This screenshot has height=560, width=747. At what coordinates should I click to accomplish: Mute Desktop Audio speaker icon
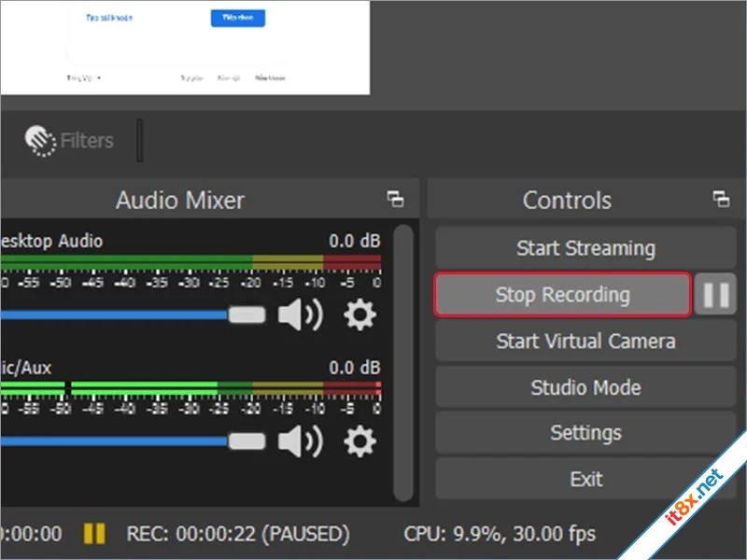(301, 315)
